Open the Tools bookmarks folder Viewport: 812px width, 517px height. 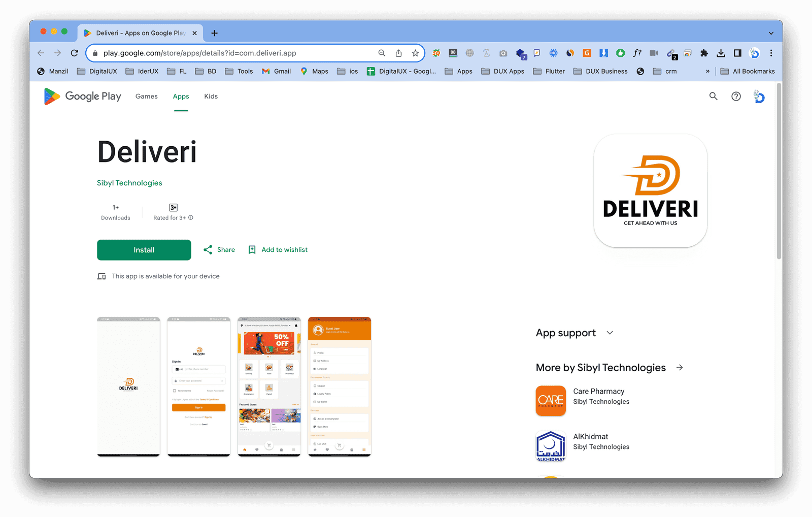(239, 71)
